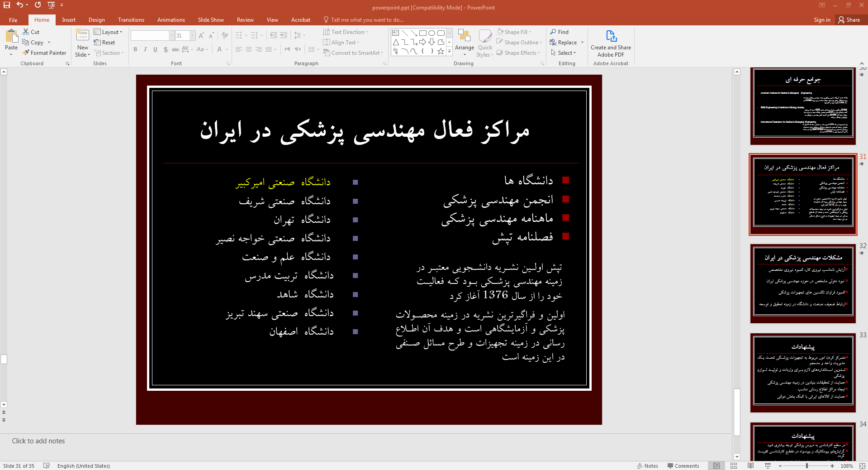The image size is (868, 470).
Task: Find text in the presentation
Action: click(560, 32)
